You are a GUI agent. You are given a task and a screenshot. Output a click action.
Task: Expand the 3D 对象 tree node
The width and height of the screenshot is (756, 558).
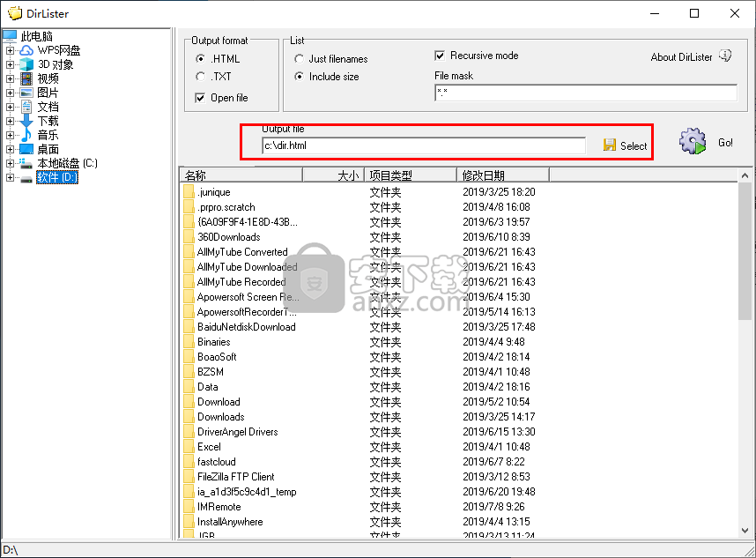click(x=10, y=64)
